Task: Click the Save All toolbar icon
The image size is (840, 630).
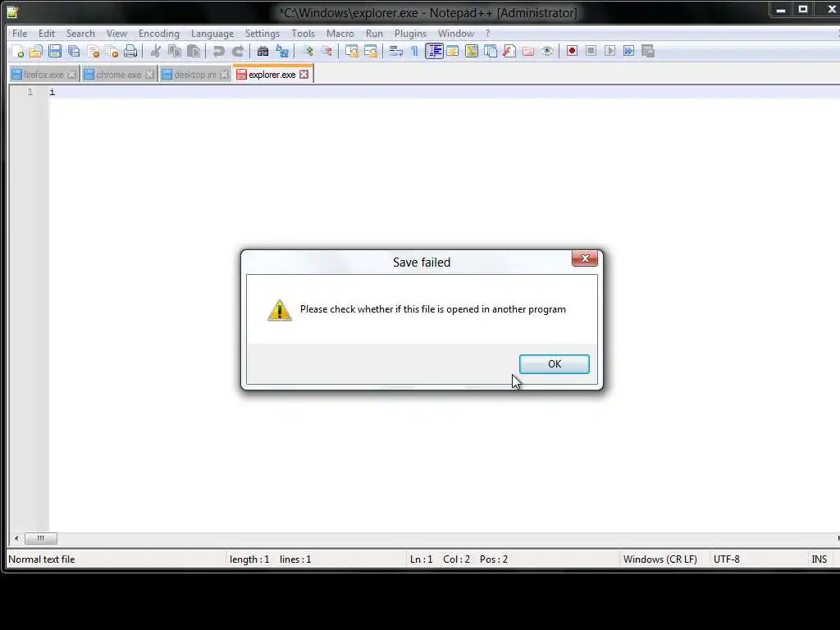Action: tap(74, 52)
